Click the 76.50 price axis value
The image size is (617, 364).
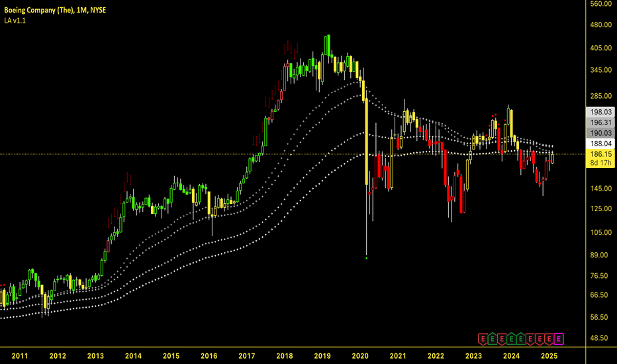click(x=599, y=276)
